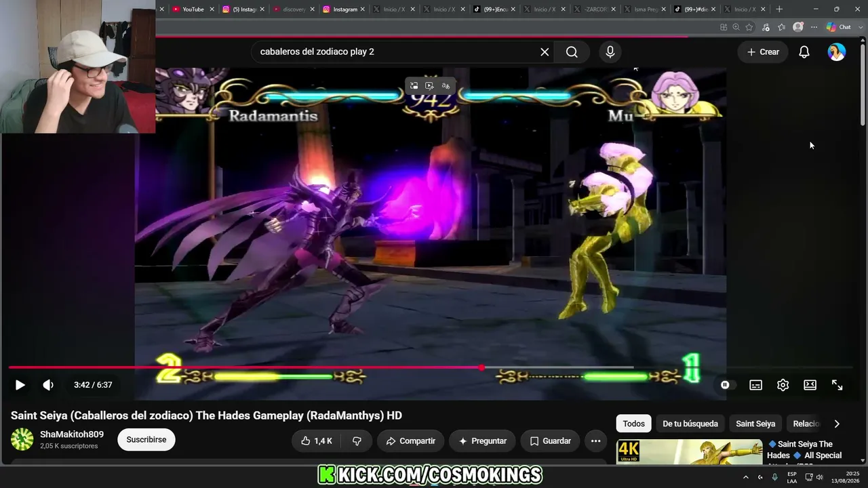Click the third overlay icon above the timer
The height and width of the screenshot is (488, 868).
(x=446, y=85)
